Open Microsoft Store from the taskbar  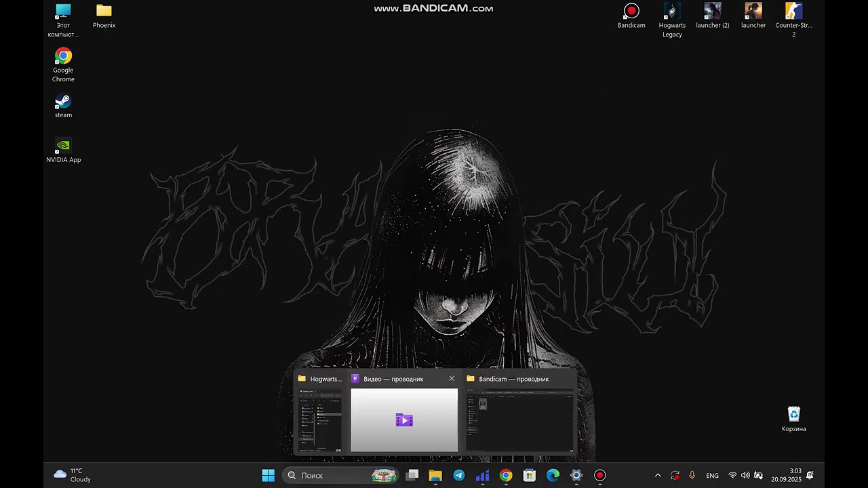pyautogui.click(x=530, y=475)
